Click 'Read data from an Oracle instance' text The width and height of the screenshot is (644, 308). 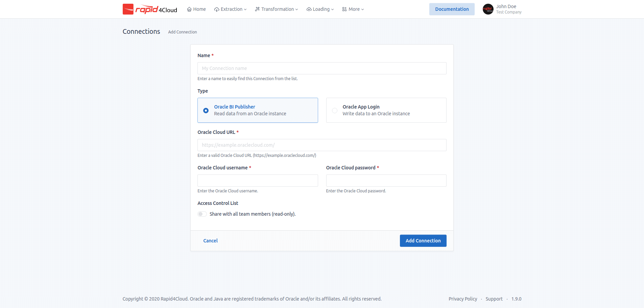(x=250, y=114)
